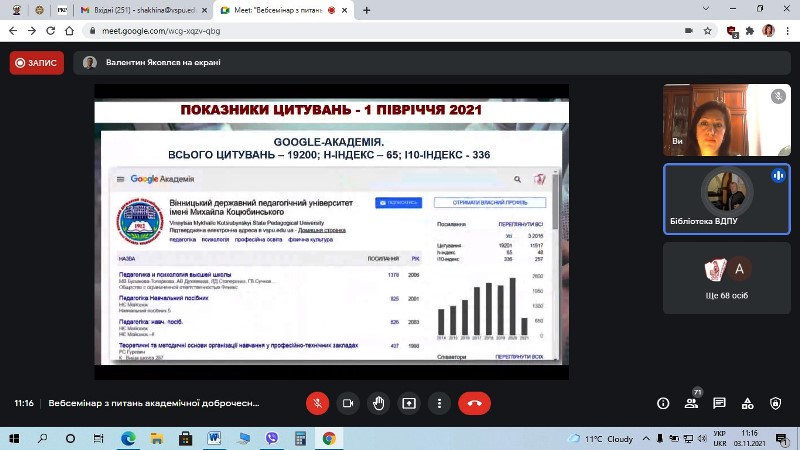
Task: Leave the call with red hang-up button
Action: pos(474,404)
